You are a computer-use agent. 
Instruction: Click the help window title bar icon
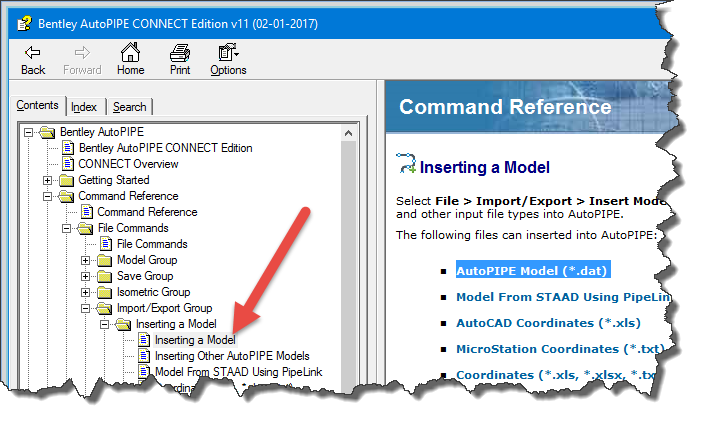coord(24,23)
